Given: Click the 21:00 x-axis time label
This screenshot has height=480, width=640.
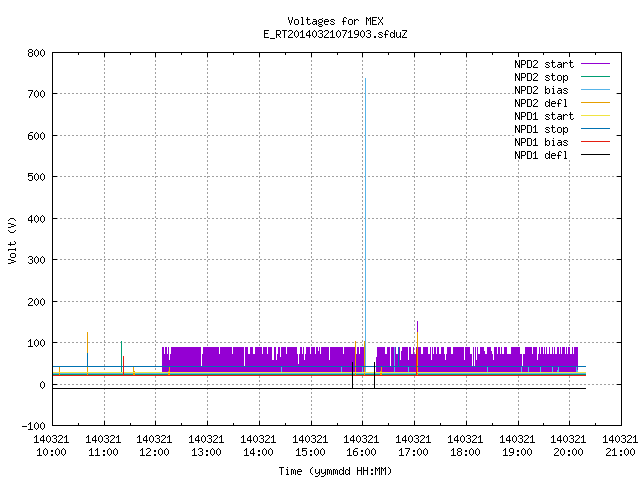Looking at the screenshot, I should coord(620,452).
